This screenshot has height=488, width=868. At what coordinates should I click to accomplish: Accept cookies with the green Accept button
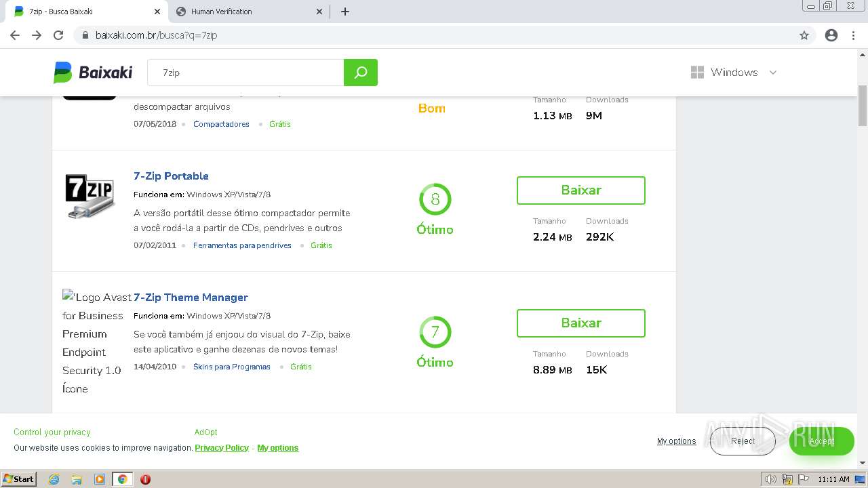[821, 441]
